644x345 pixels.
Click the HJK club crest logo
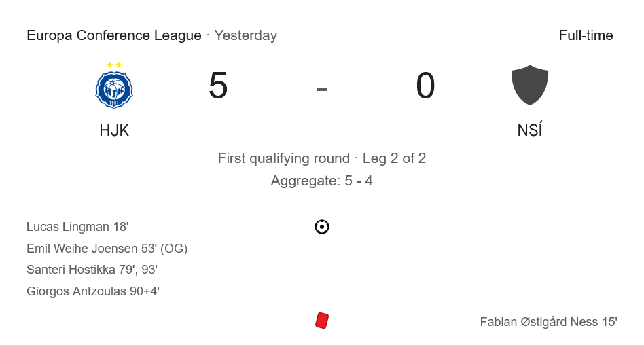pyautogui.click(x=114, y=90)
